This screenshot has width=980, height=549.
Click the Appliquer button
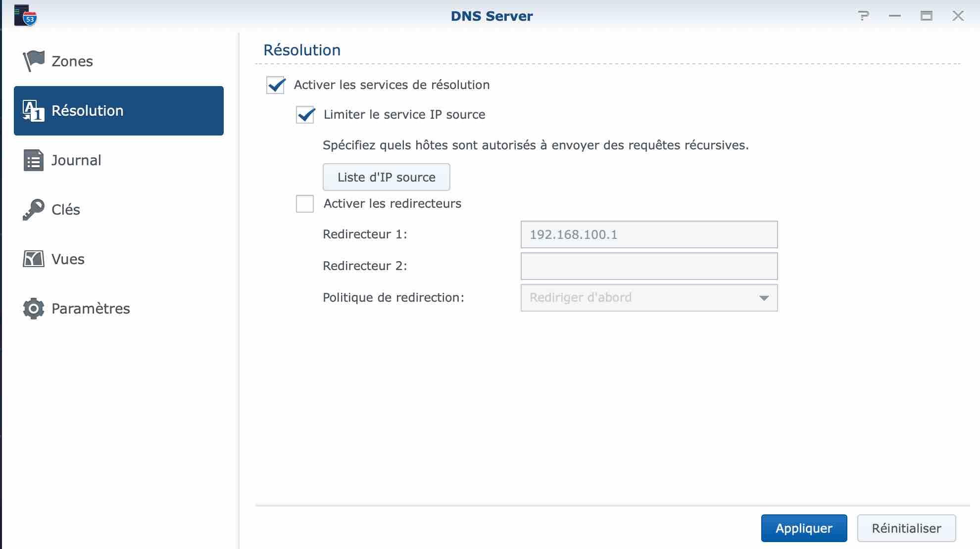tap(804, 528)
